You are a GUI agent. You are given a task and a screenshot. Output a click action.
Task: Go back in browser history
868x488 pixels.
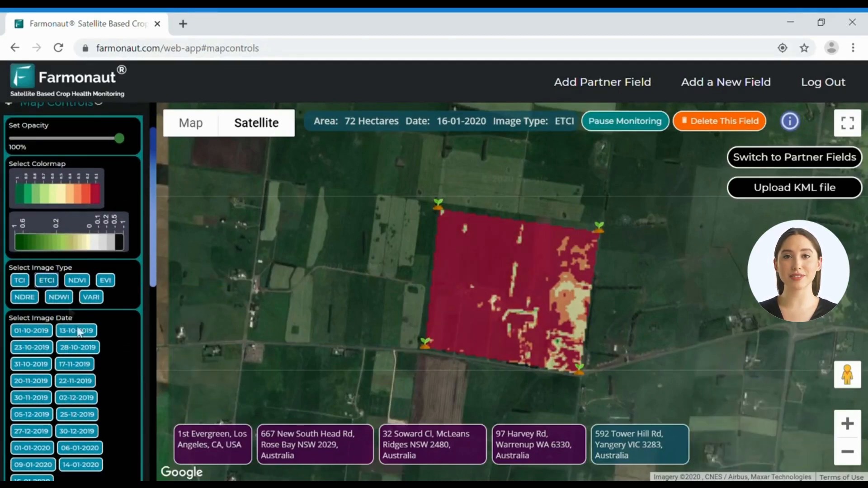coord(15,48)
